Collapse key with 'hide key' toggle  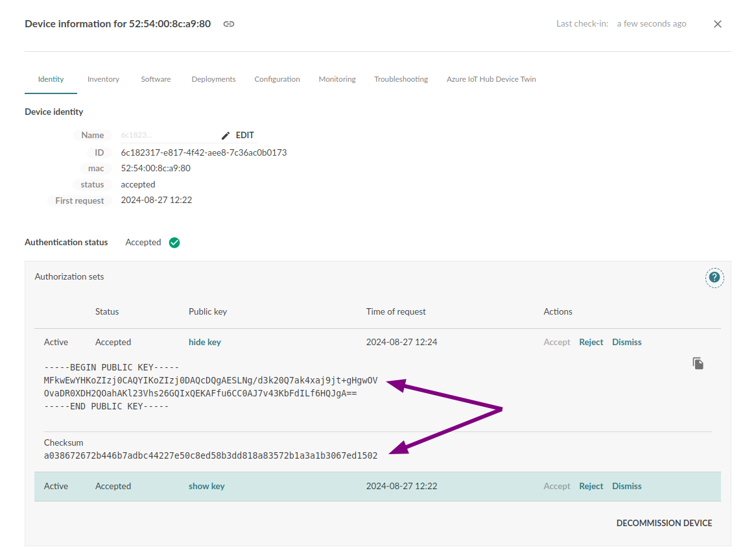[204, 342]
